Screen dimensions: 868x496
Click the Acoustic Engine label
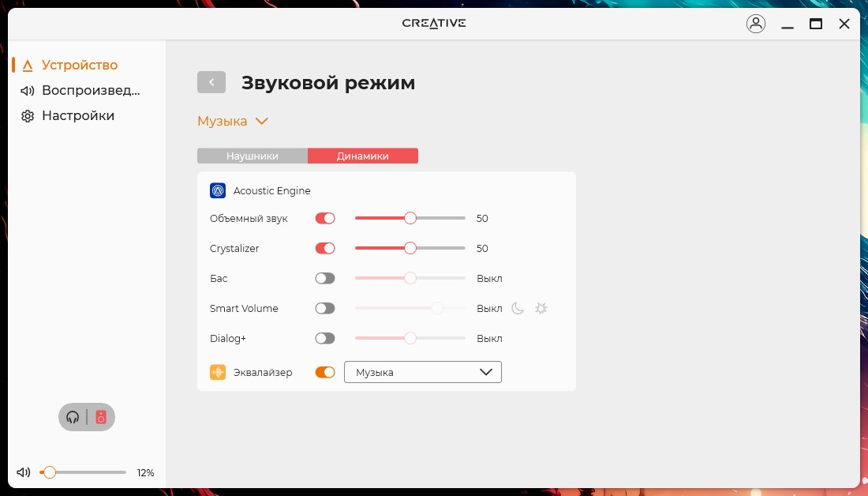pos(271,190)
